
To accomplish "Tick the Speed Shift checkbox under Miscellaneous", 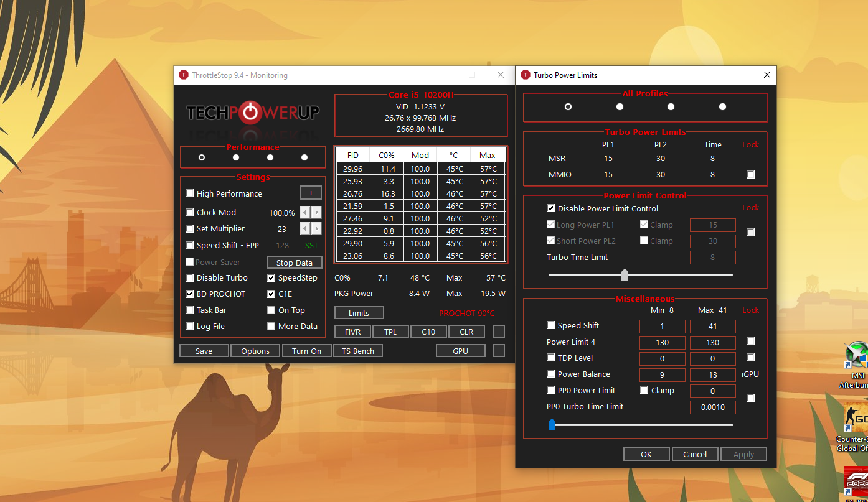I will click(550, 325).
